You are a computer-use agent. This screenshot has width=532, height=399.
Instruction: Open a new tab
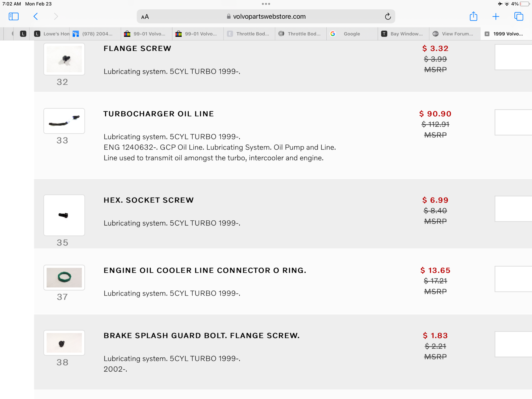coord(496,17)
